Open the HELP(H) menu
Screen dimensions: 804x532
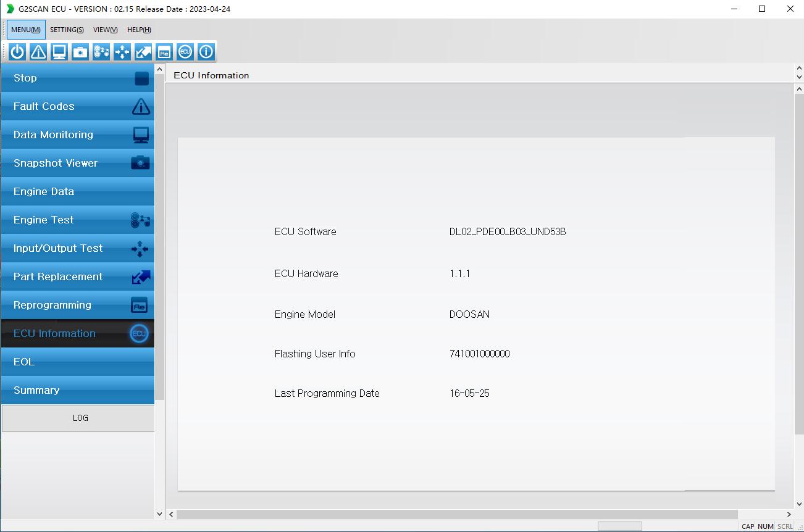(x=139, y=30)
